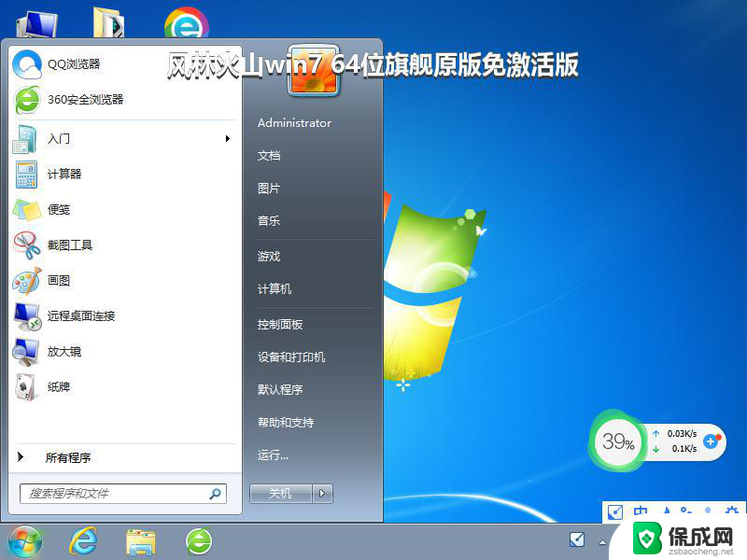Click the magnifier icon in search box

pos(215,494)
